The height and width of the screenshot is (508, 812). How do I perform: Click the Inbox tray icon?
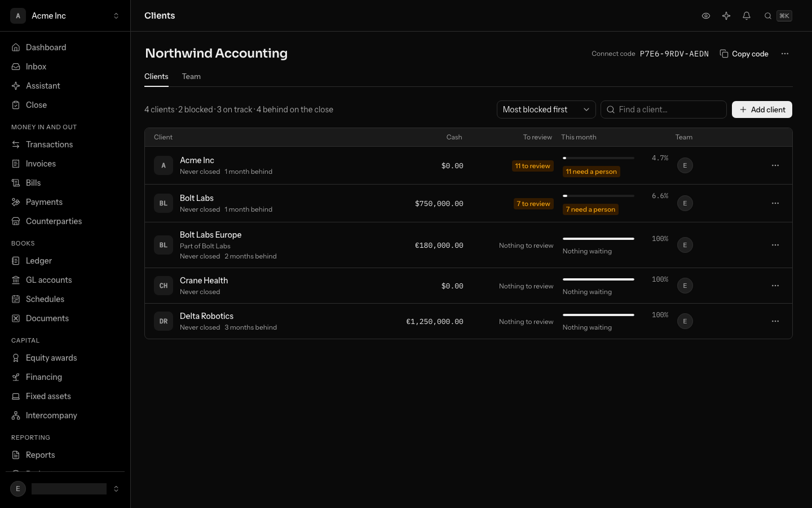(x=16, y=67)
